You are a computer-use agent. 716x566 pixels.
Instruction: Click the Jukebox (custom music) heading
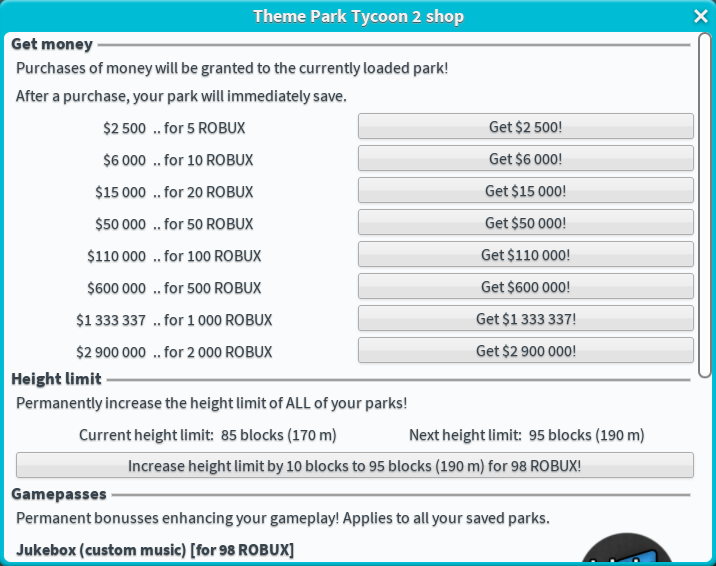tap(155, 550)
